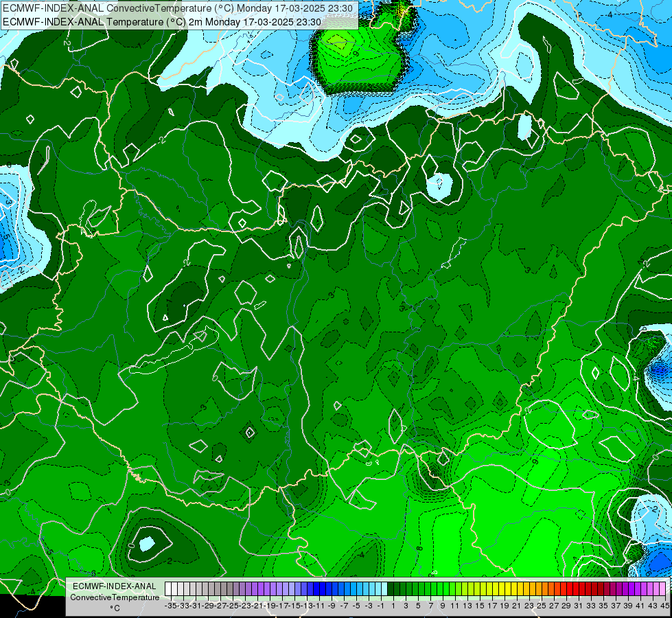
Task: Click the 39 value on the color scale
Action: tap(627, 606)
